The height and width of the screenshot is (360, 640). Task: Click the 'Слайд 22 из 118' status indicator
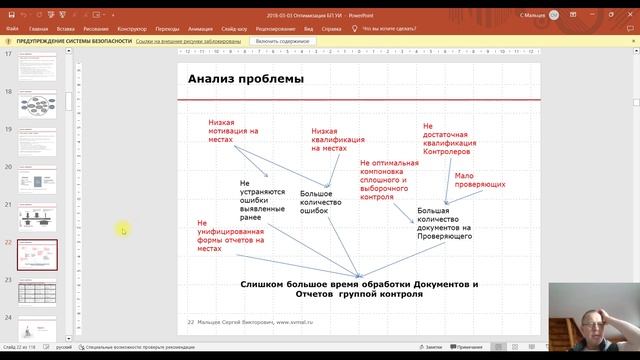[19, 347]
